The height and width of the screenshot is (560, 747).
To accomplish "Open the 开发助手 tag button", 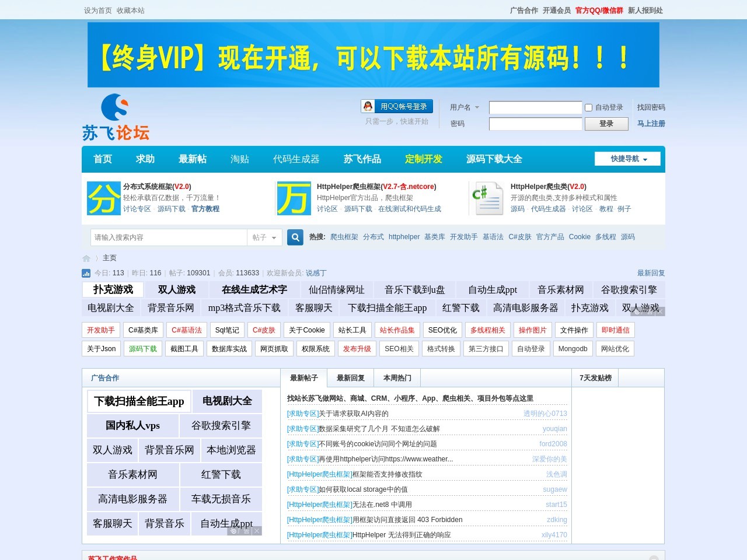I will (101, 330).
